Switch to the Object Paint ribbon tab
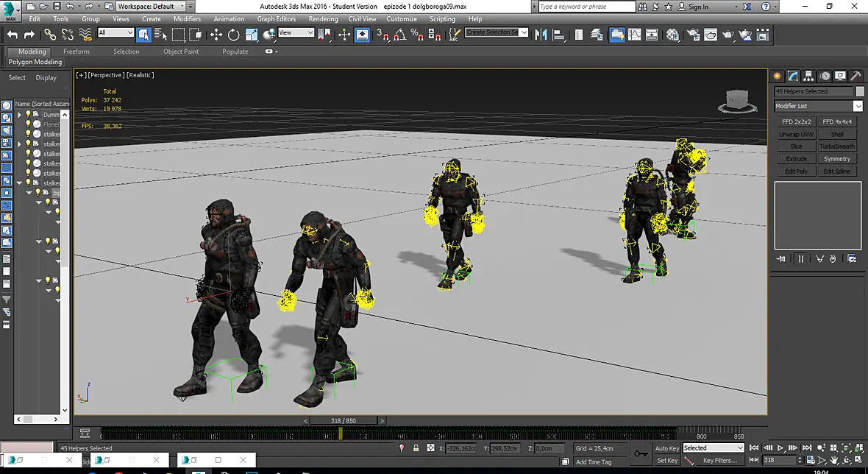This screenshot has height=474, width=868. tap(181, 52)
